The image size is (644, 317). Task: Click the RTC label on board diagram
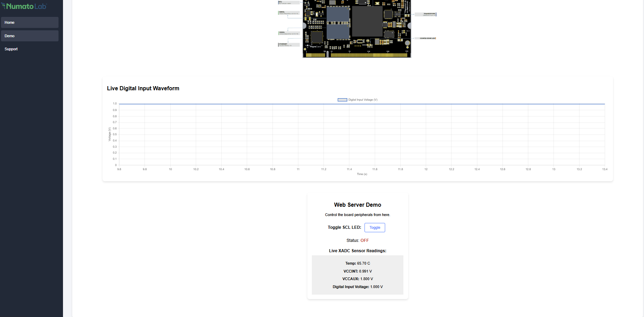click(288, 2)
